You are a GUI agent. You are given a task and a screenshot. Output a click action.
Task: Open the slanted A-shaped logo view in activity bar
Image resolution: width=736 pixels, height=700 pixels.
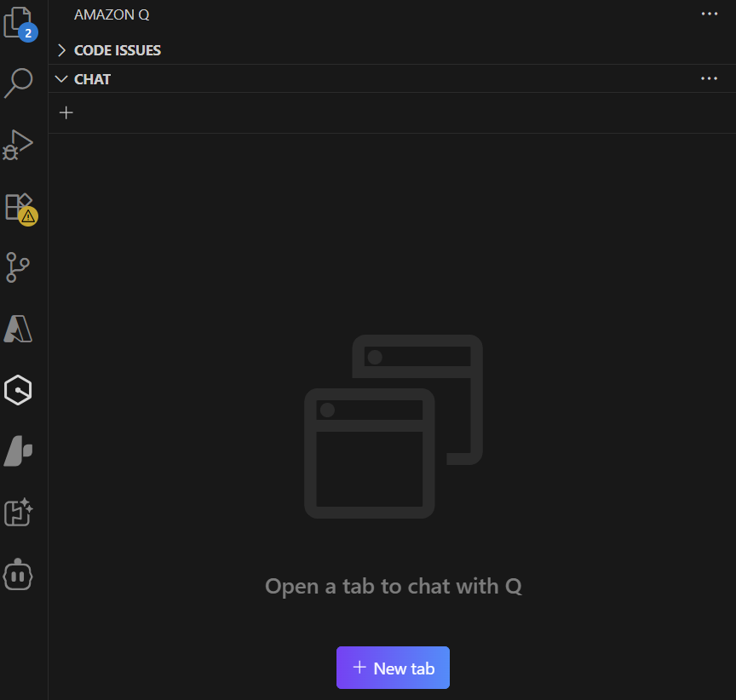point(18,450)
